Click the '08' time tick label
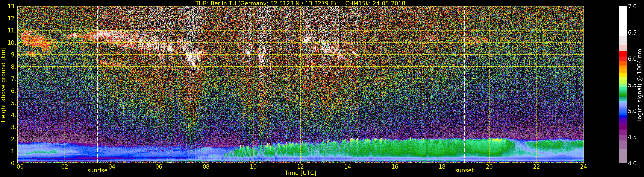 [x=206, y=167]
